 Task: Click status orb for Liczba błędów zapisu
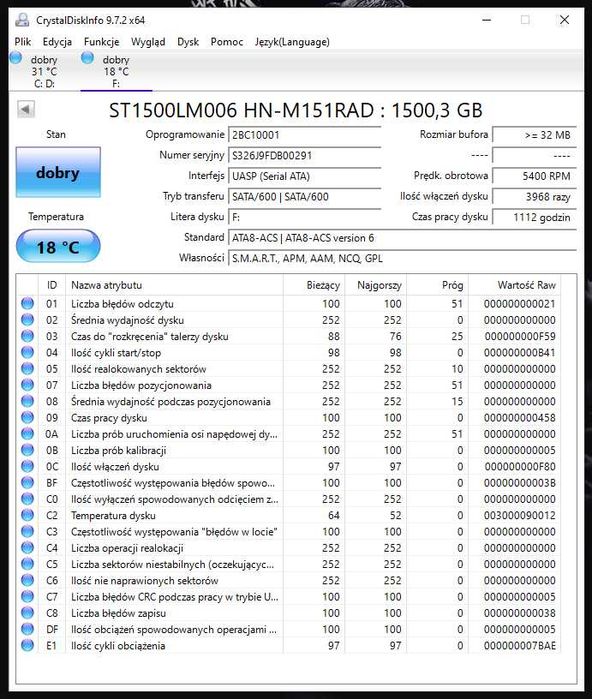[x=28, y=613]
